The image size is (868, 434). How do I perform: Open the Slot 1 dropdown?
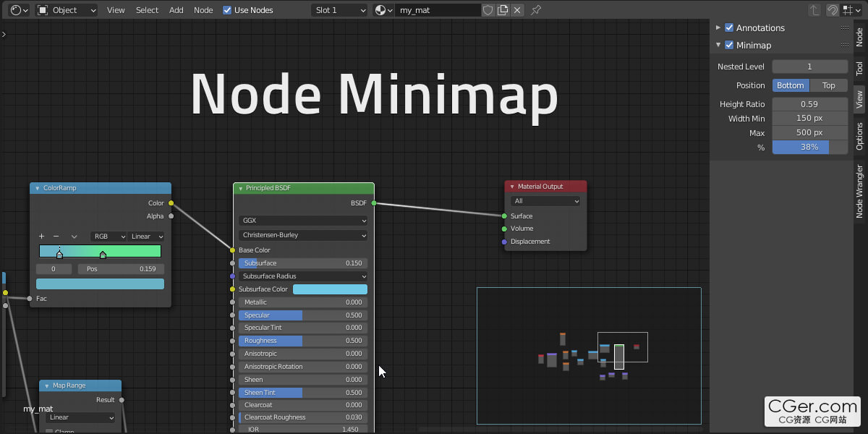tap(339, 10)
